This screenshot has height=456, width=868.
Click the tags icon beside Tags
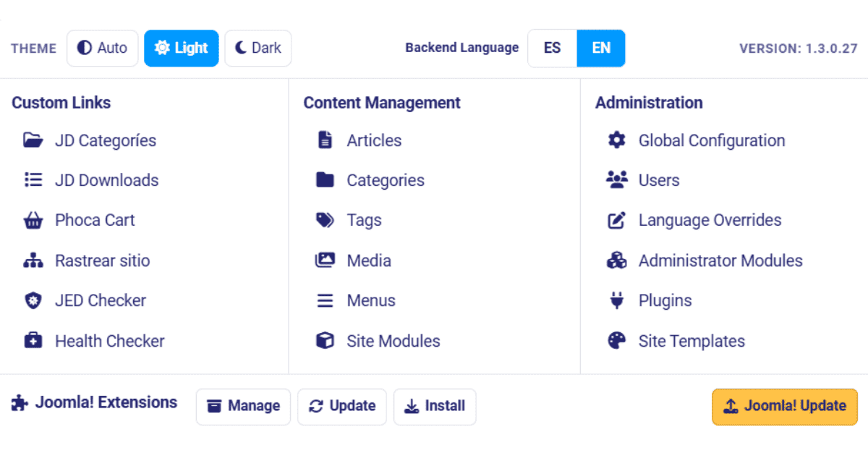click(325, 221)
